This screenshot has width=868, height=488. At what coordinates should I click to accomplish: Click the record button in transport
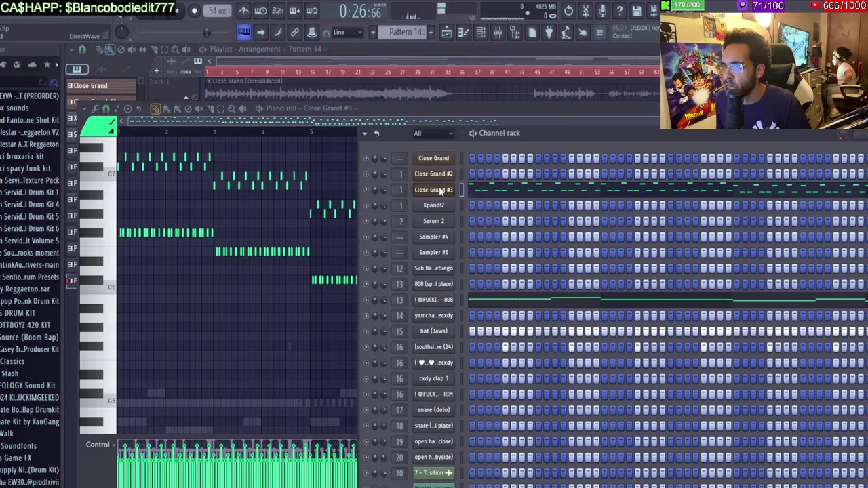tap(194, 11)
